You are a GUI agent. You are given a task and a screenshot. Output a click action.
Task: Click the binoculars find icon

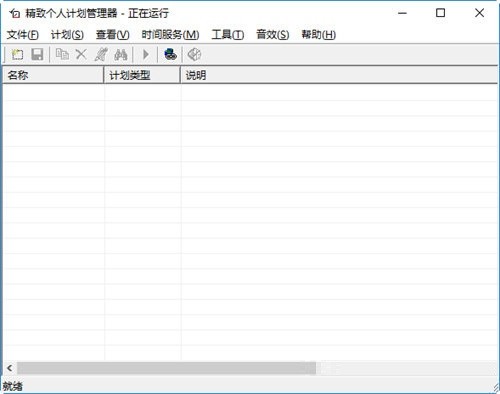coord(121,54)
